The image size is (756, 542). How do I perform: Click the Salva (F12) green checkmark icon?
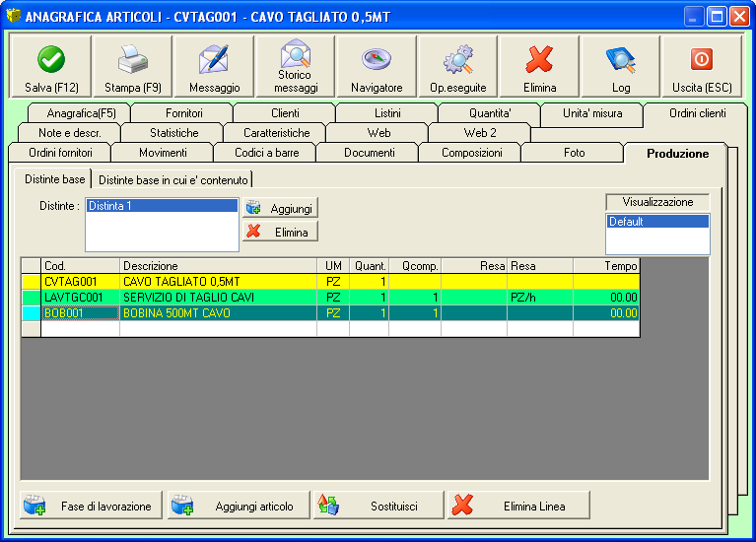pyautogui.click(x=51, y=60)
